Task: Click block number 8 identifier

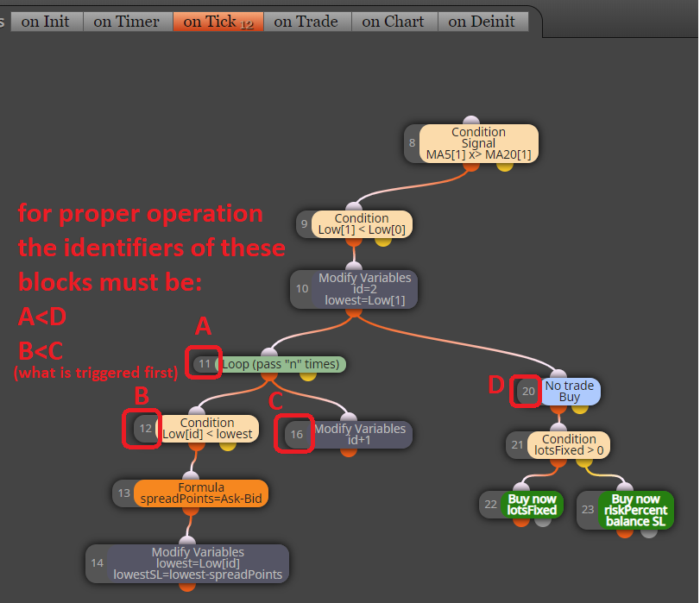Action: pos(412,143)
